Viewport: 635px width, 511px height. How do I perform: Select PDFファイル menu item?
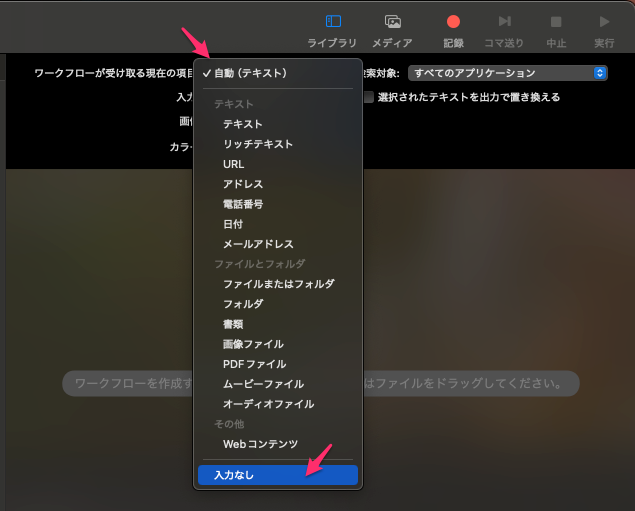coord(254,364)
